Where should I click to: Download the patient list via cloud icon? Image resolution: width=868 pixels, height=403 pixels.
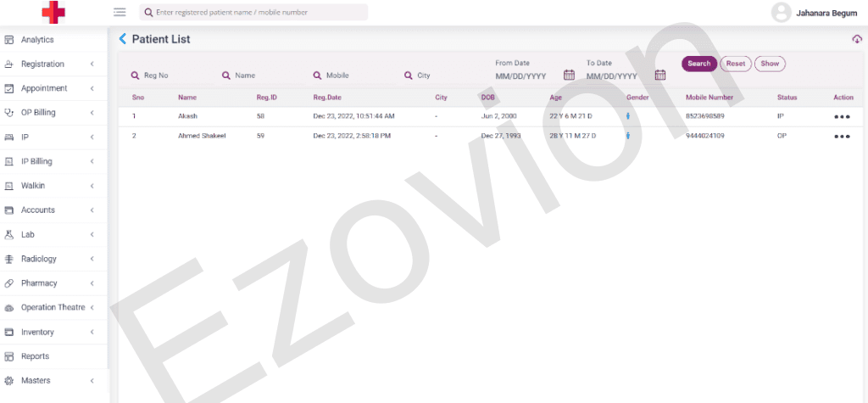coord(857,39)
